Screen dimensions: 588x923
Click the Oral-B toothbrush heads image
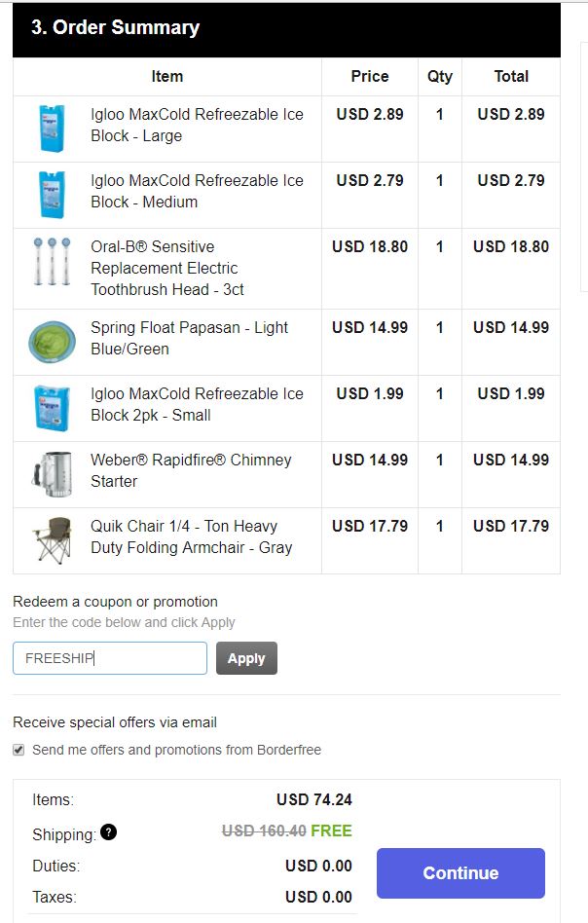click(x=52, y=261)
